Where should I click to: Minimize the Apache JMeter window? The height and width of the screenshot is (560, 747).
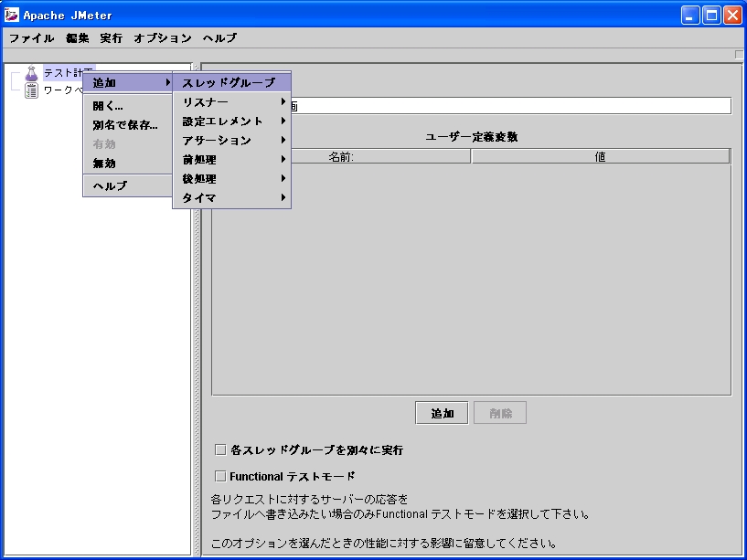tap(689, 16)
